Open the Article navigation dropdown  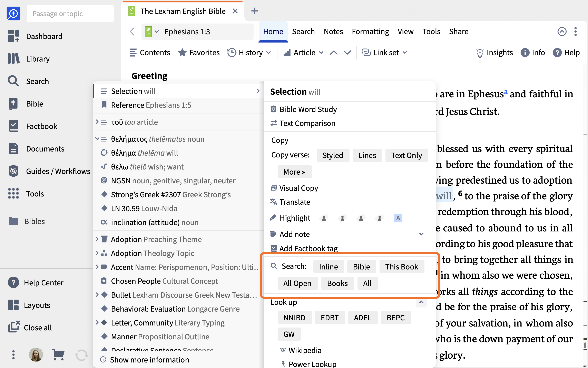click(x=303, y=52)
